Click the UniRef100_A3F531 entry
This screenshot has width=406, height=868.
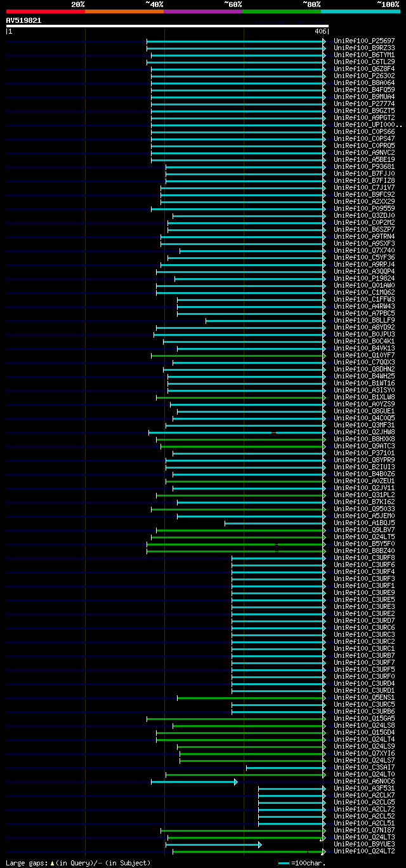pyautogui.click(x=364, y=789)
